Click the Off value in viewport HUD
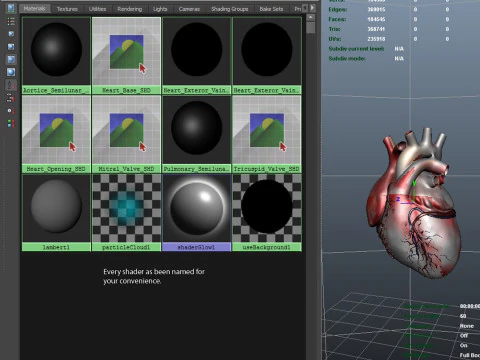The width and height of the screenshot is (480, 360). 464,335
